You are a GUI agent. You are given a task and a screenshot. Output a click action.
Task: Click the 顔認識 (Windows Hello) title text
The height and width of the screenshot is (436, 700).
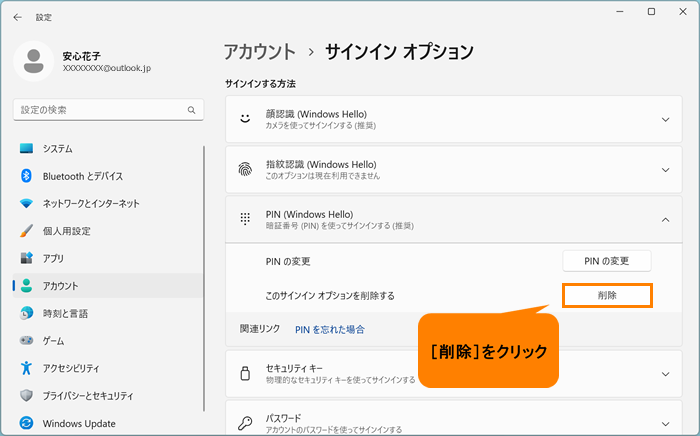(x=316, y=114)
